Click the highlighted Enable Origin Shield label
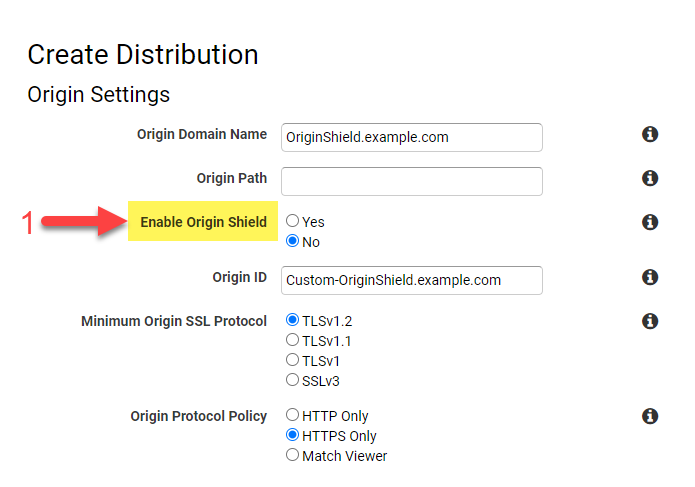 (203, 222)
